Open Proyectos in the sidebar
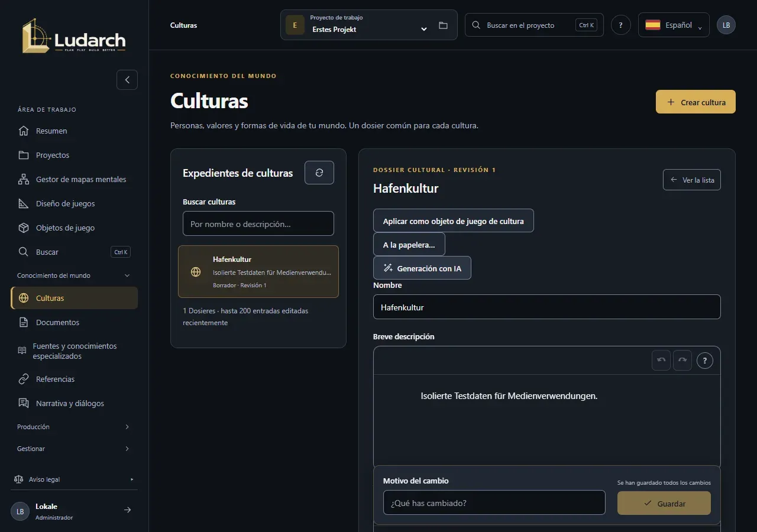 point(74,155)
